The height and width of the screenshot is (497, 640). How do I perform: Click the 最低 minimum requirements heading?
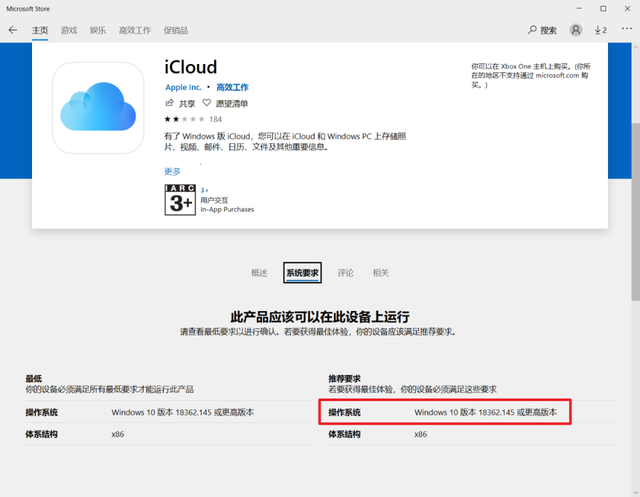tap(34, 379)
